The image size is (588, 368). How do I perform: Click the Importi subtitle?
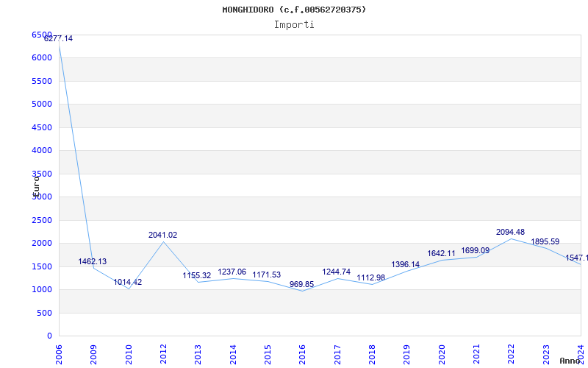[x=294, y=25]
